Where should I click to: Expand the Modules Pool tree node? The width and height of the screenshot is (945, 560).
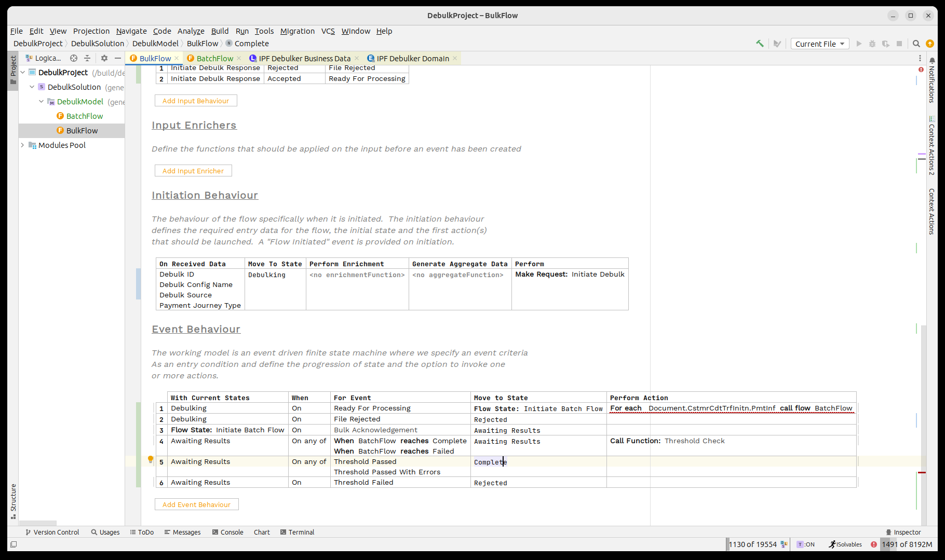(23, 145)
